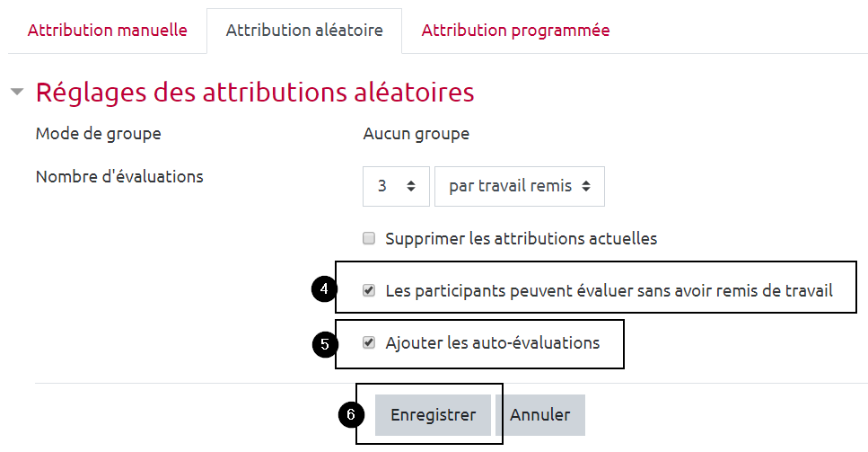Open the number of evaluations dropdown showing 3
This screenshot has width=868, height=452.
tap(396, 187)
